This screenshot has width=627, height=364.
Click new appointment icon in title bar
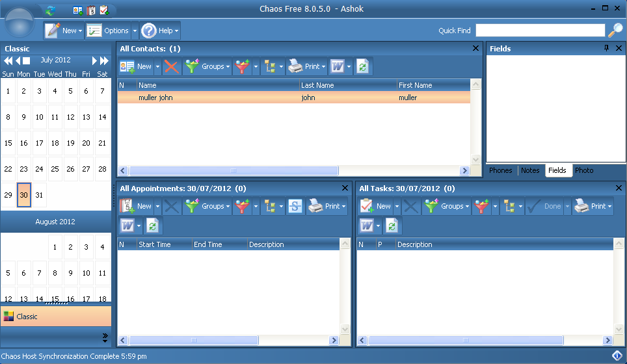tap(91, 10)
